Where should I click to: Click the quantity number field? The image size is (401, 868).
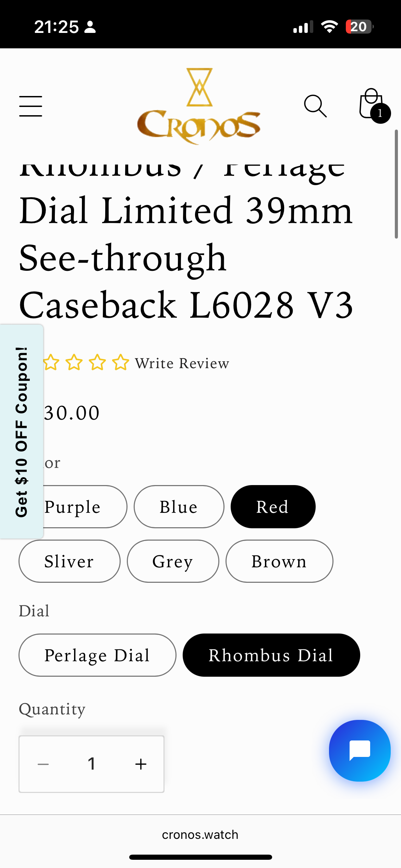92,764
